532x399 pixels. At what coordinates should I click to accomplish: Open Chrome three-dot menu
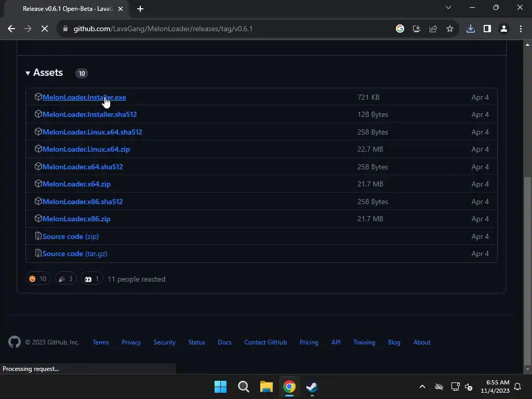[521, 29]
